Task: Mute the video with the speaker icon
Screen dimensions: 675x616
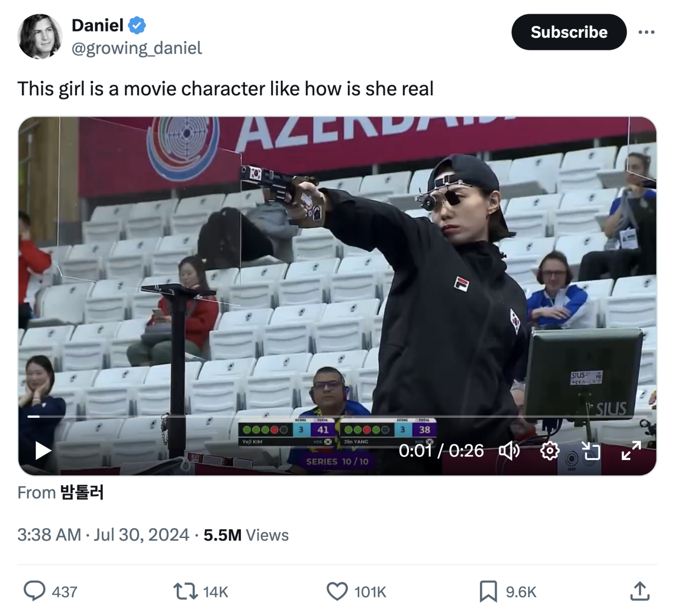Action: [x=509, y=450]
